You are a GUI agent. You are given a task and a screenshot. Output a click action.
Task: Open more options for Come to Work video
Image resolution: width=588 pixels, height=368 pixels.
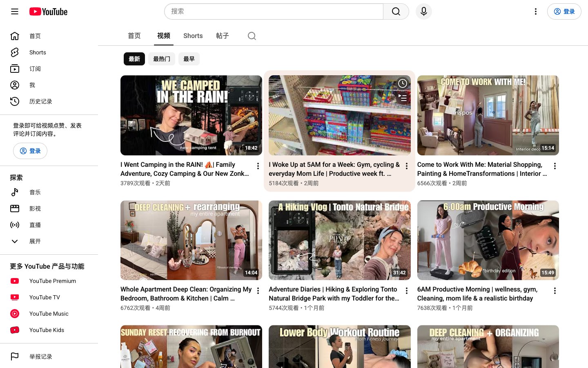point(555,166)
